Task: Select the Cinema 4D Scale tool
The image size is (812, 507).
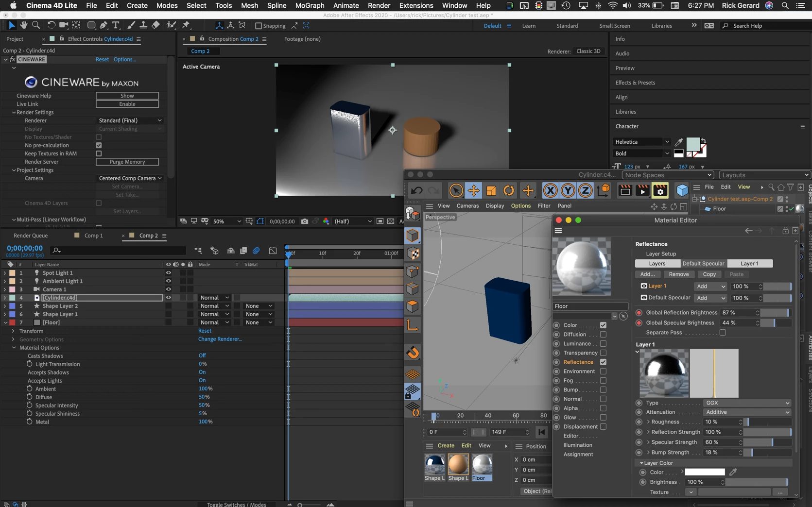Action: [x=491, y=191]
